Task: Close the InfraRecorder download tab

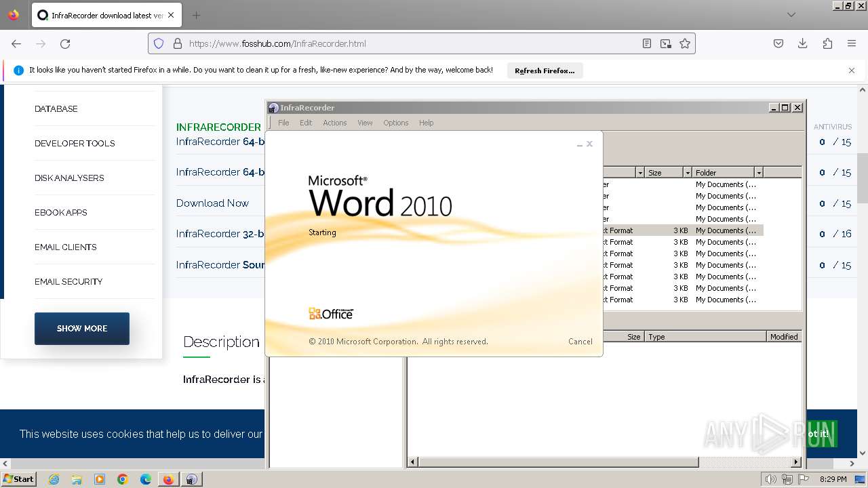Action: tap(170, 15)
